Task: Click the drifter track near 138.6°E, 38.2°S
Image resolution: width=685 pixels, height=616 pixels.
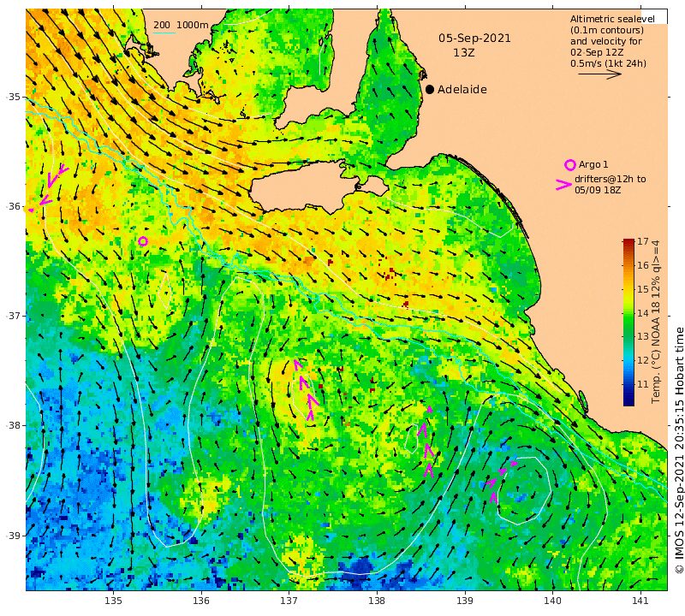Action: [427, 441]
